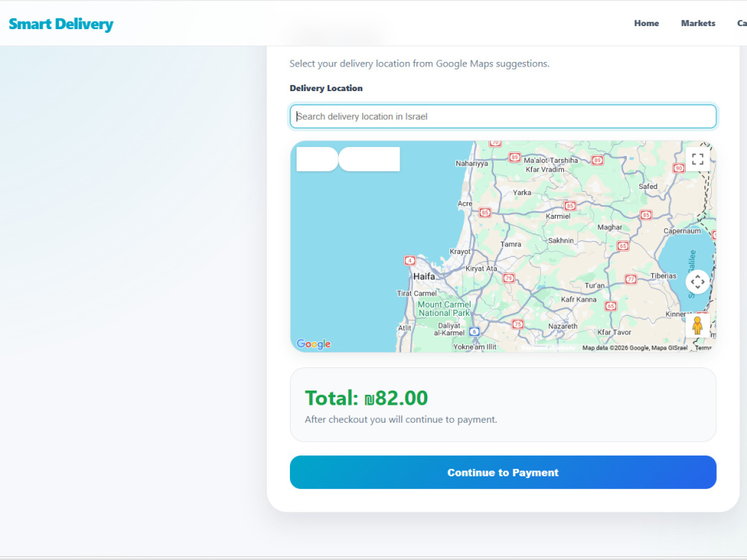Click the Safed label on the map

648,186
